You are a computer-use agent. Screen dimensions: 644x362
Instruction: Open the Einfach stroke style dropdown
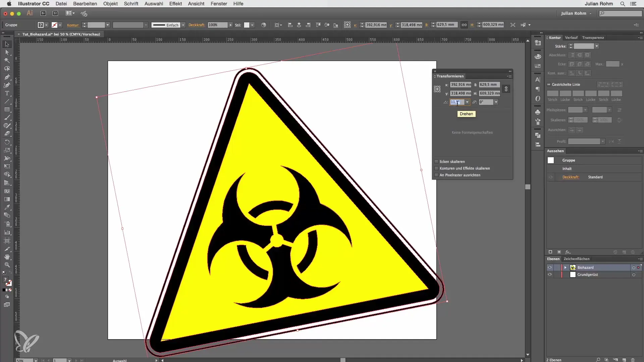[x=183, y=25]
